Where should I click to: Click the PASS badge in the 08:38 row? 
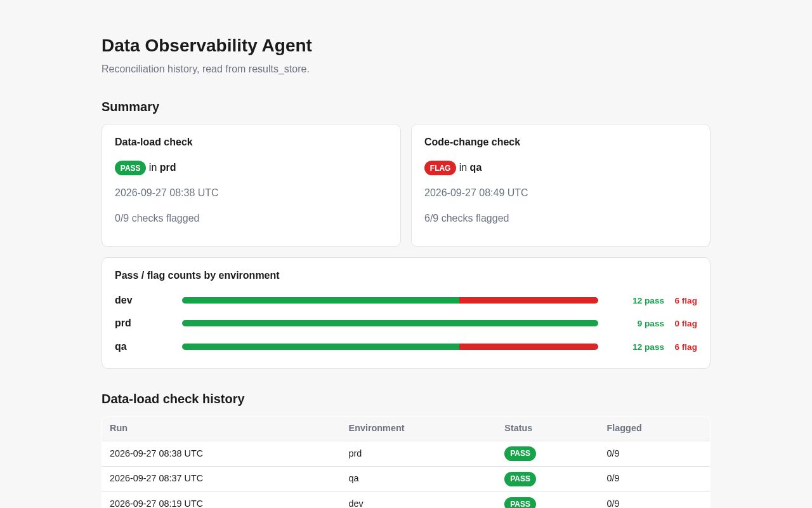pos(520,453)
